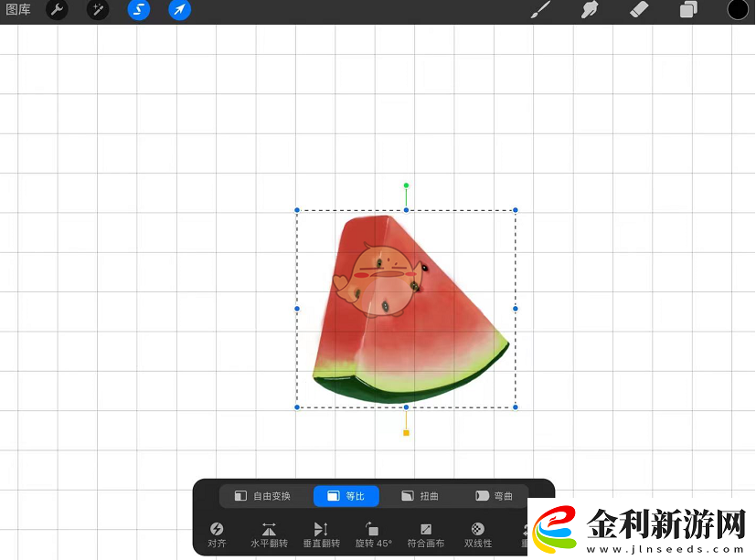Open the color picker circle
The height and width of the screenshot is (560, 756).
tap(736, 10)
